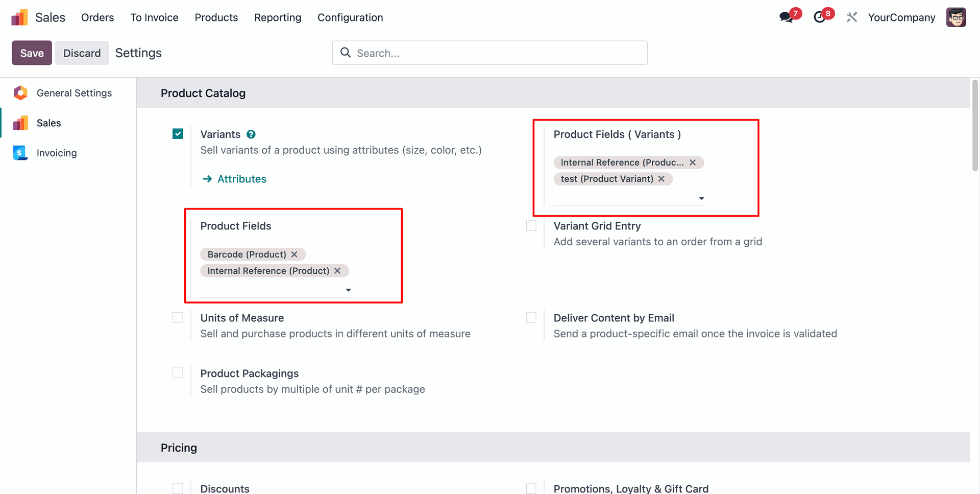Enable the Units of Measure checkbox
Image resolution: width=980 pixels, height=494 pixels.
pyautogui.click(x=178, y=318)
